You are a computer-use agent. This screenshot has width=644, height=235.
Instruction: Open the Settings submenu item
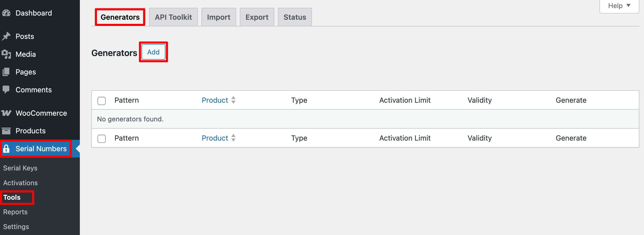point(16,227)
